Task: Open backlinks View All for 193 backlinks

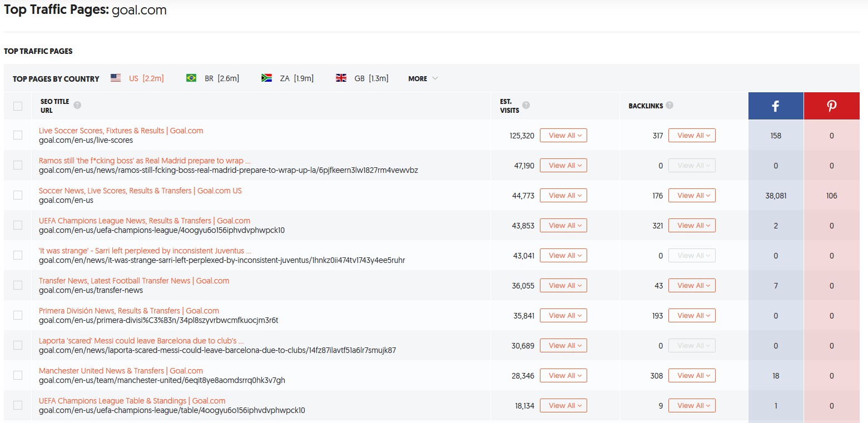Action: [x=692, y=316]
